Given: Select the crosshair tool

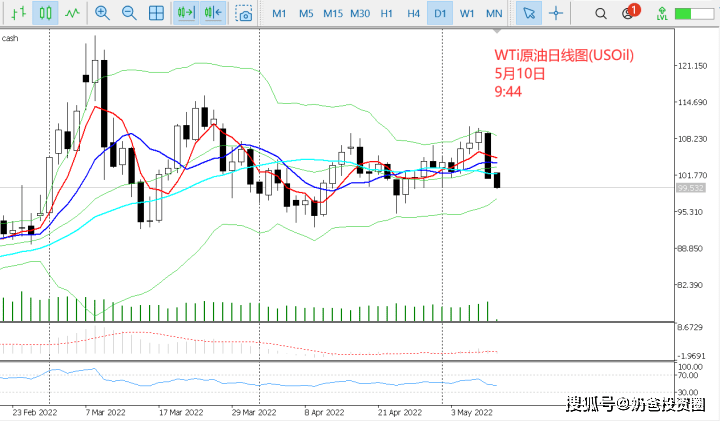Looking at the screenshot, I should [556, 13].
